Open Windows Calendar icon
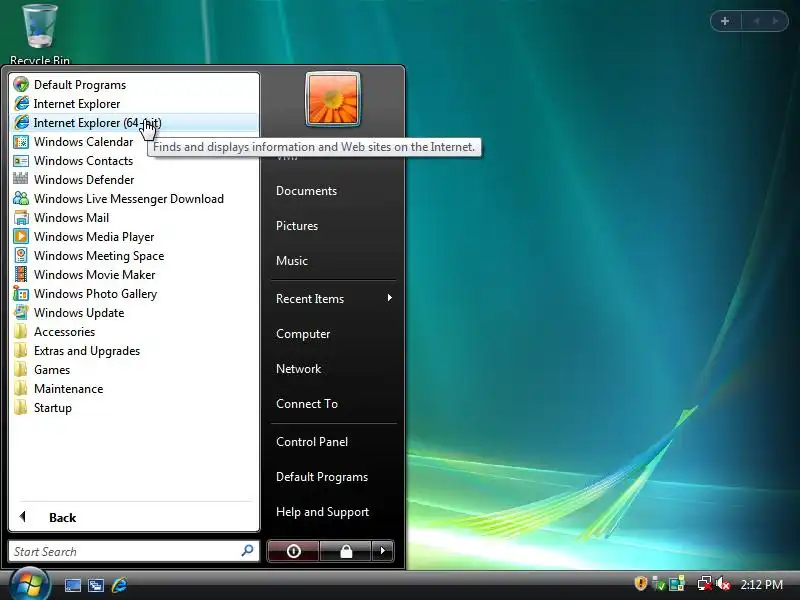The height and width of the screenshot is (600, 800). (x=21, y=141)
